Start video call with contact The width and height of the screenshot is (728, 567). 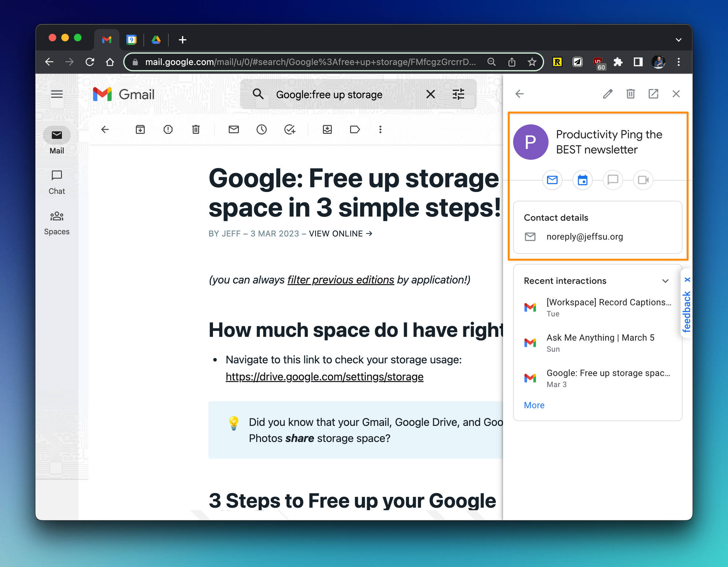point(643,180)
